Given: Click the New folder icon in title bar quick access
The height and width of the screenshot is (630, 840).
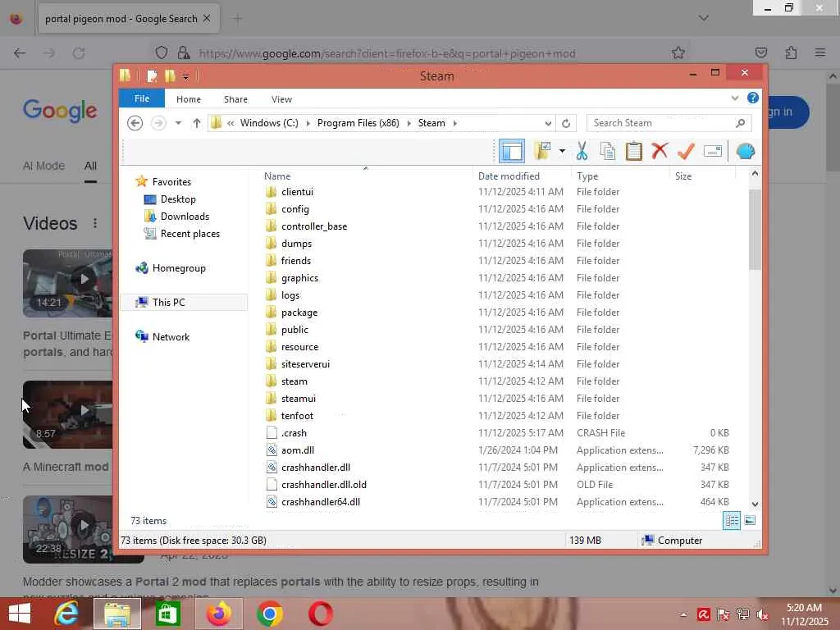Looking at the screenshot, I should [170, 76].
